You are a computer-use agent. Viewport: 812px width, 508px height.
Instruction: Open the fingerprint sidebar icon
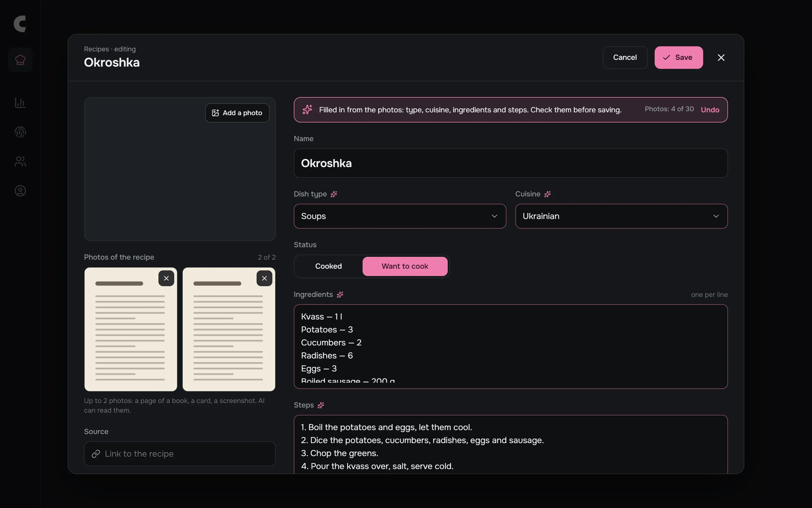20,132
